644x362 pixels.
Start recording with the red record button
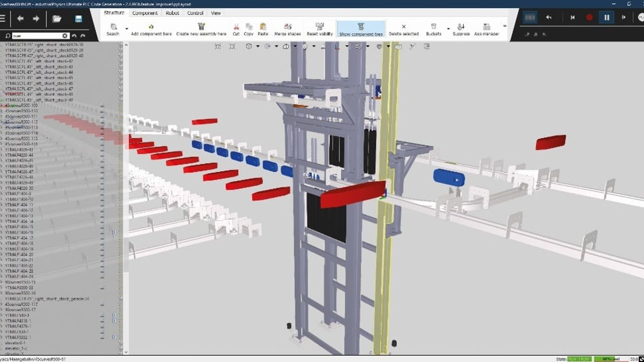[589, 18]
